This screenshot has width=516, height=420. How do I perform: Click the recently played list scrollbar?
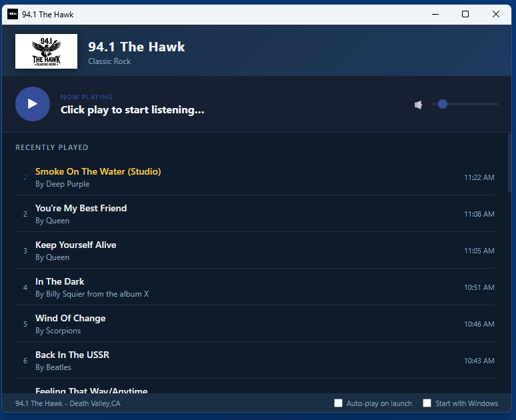point(510,163)
